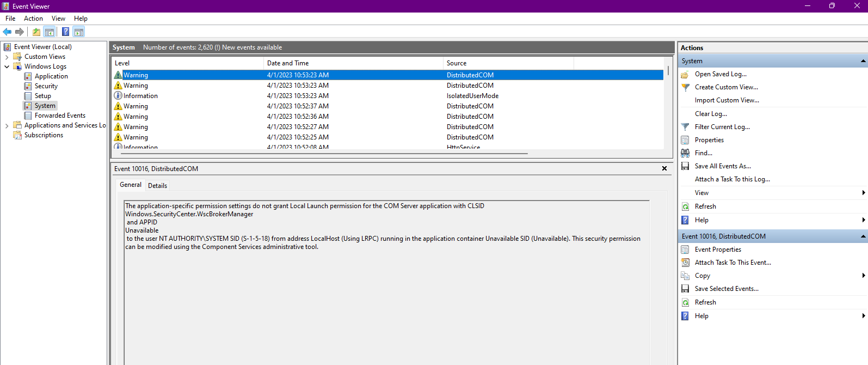This screenshot has width=868, height=365.
Task: Select the Setup log in tree
Action: (x=42, y=96)
